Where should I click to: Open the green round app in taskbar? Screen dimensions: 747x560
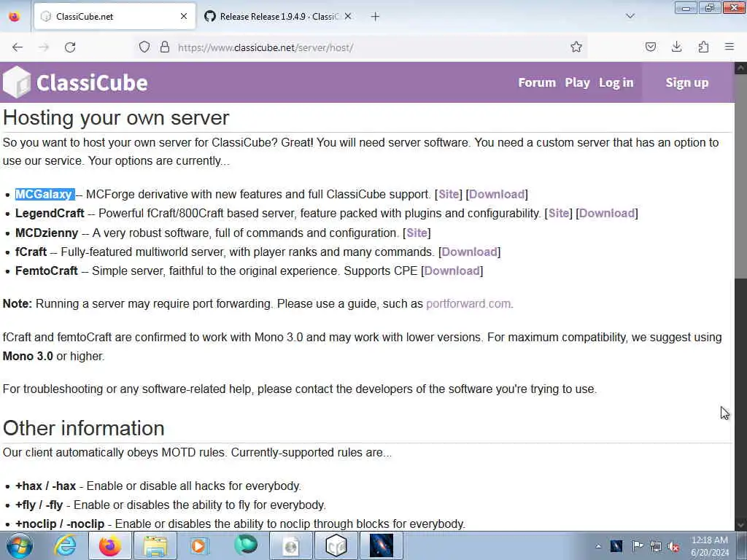pos(245,545)
